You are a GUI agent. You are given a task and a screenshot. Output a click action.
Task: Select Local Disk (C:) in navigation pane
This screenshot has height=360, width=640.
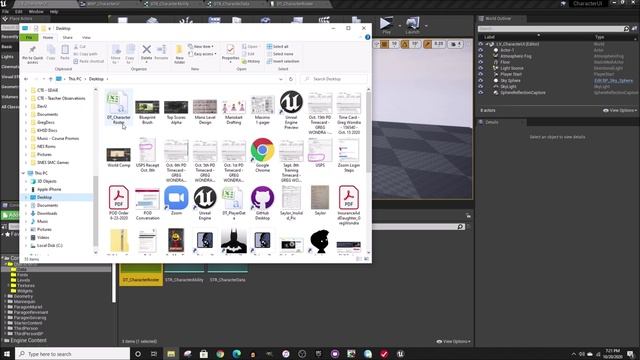tap(49, 245)
